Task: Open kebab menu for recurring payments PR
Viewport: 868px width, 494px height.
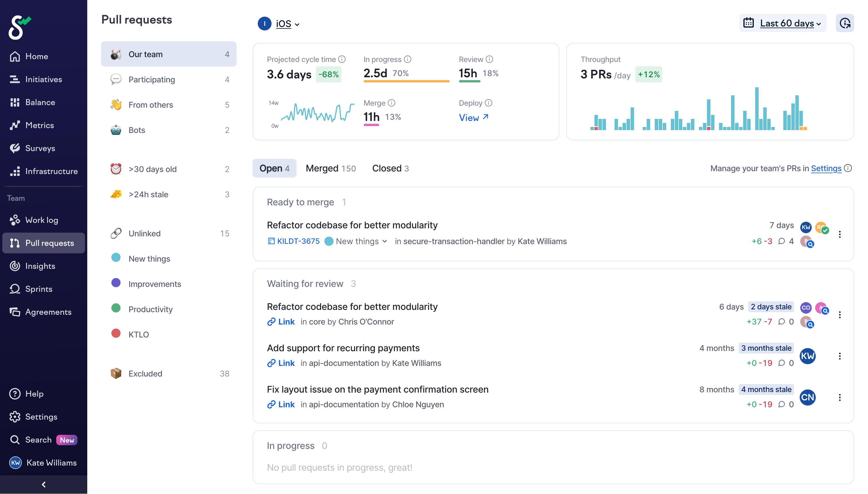Action: pos(840,356)
